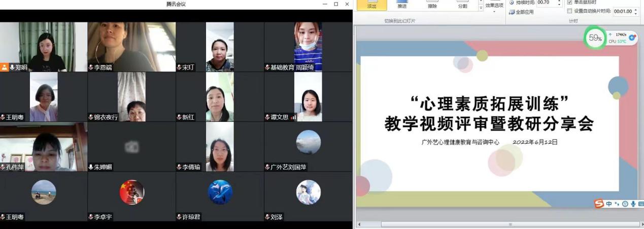The height and width of the screenshot is (229, 644).
Task: Select 孔伟萍's video tile
Action: click(x=44, y=146)
